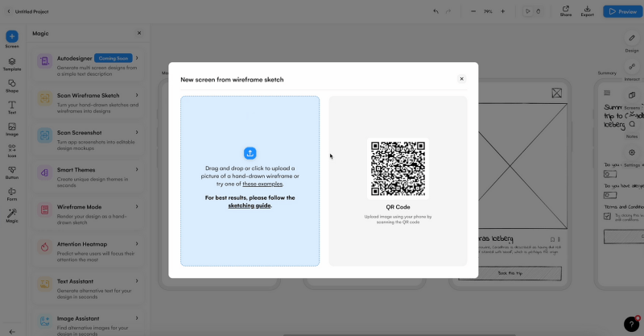Viewport: 644px width, 336px height.
Task: Click the Share icon
Action: [566, 11]
